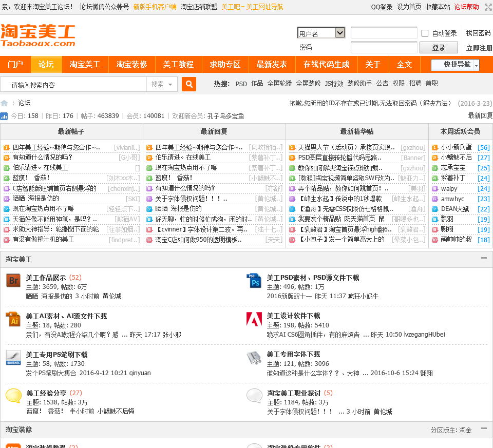The image size is (493, 448).
Task: Open the 淘宝装修 nav tab
Action: [x=132, y=65]
